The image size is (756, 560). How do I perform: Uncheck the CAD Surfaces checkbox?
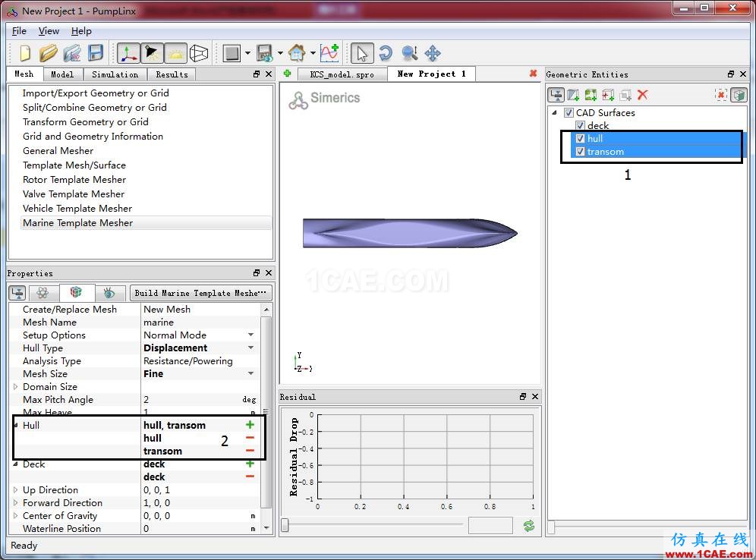pyautogui.click(x=569, y=113)
